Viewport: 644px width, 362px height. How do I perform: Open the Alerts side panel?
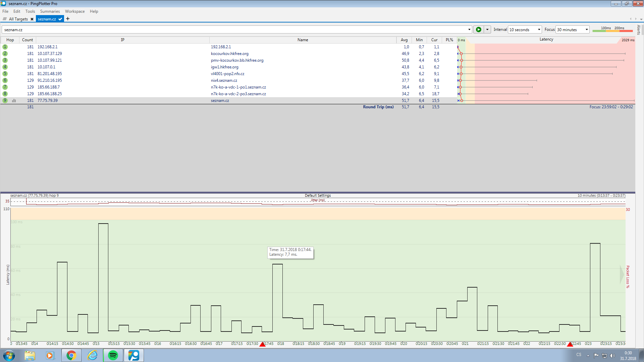(639, 29)
